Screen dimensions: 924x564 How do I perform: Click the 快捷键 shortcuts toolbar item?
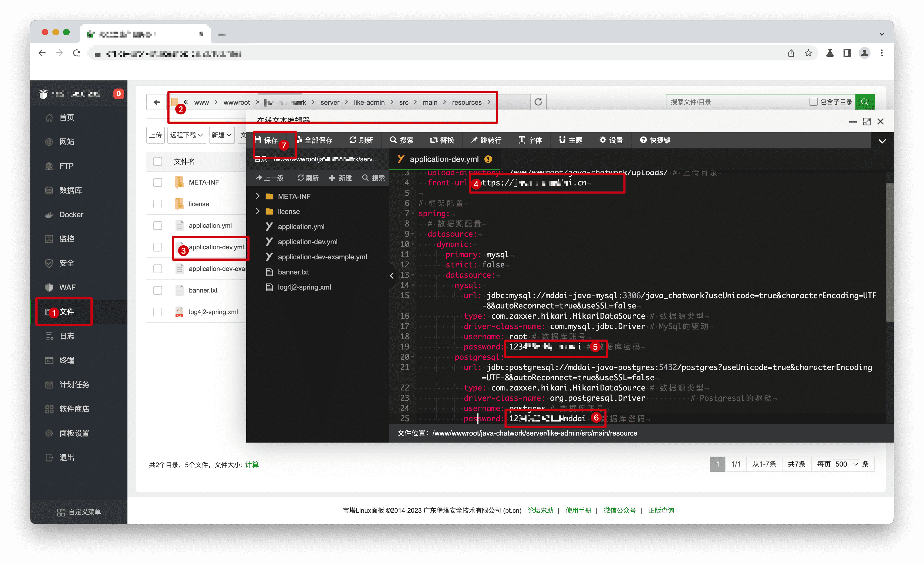655,140
